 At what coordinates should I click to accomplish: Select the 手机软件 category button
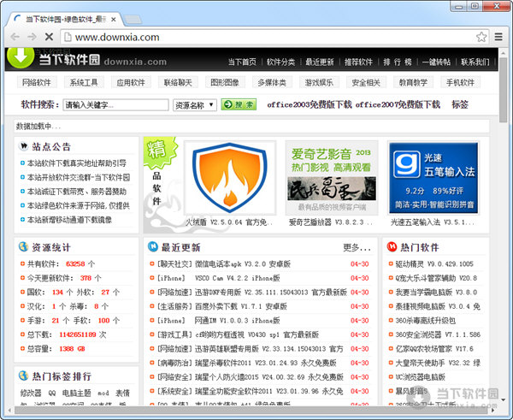pyautogui.click(x=460, y=82)
